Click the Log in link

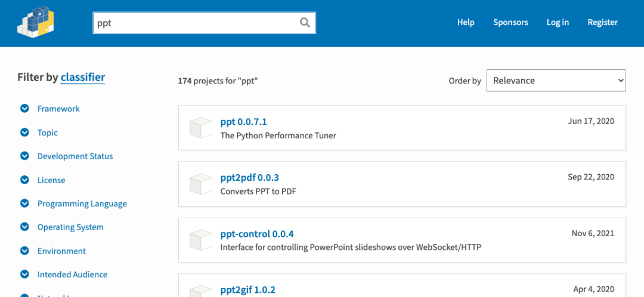point(558,23)
